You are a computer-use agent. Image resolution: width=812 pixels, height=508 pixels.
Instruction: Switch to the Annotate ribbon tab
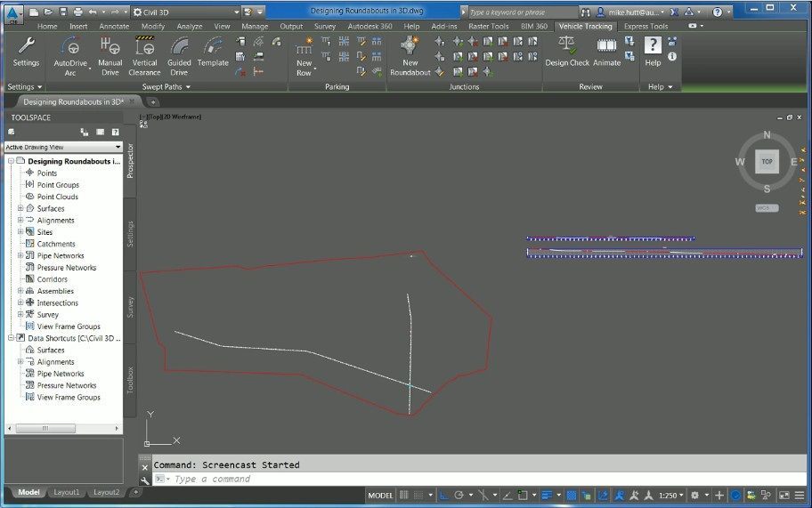(x=114, y=26)
